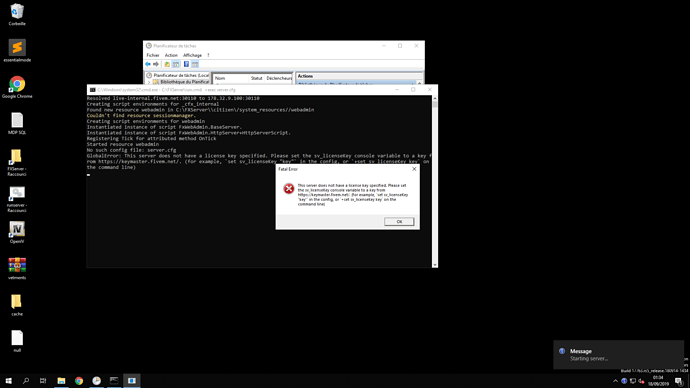690x388 pixels.
Task: Show hidden system tray icons chevron
Action: pyautogui.click(x=615, y=381)
